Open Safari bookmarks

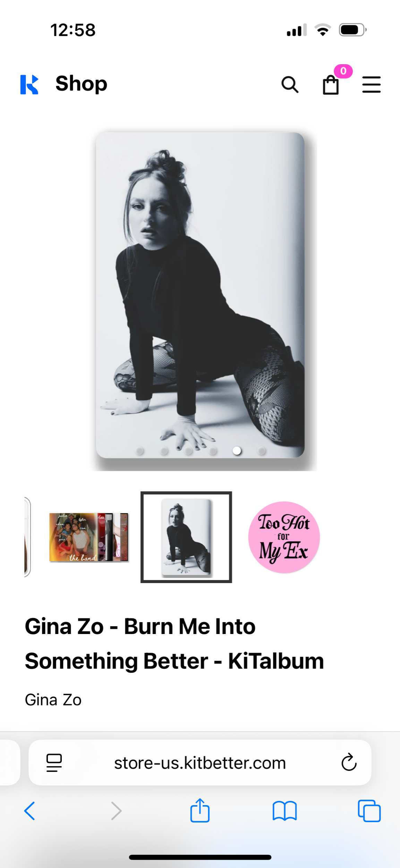pyautogui.click(x=284, y=811)
